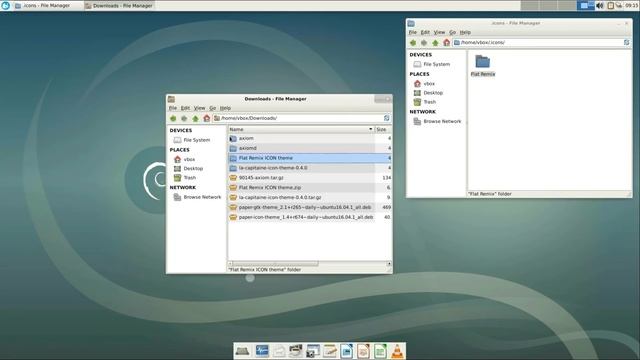Open File System in .icons sidebar
Image resolution: width=640 pixels, height=360 pixels.
tap(432, 64)
